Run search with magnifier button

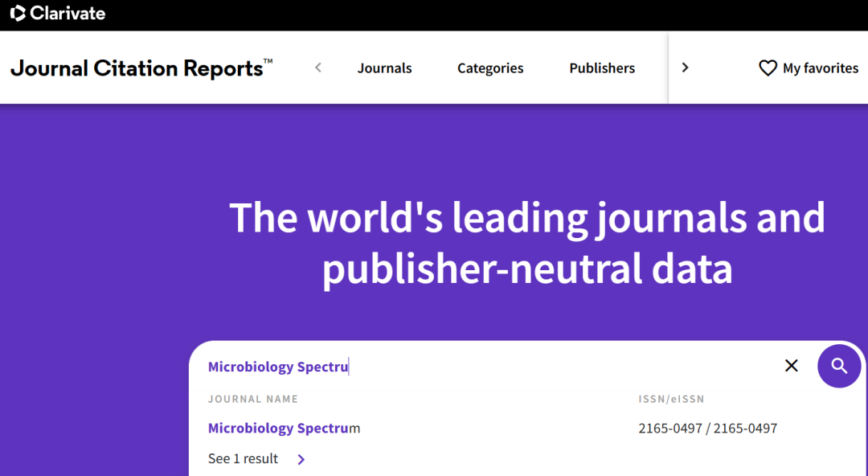[839, 366]
